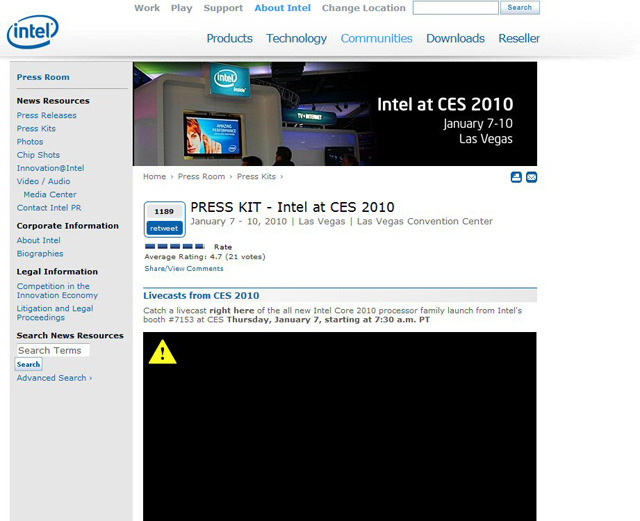Click the Intel logo
This screenshot has width=640, height=521.
point(33,31)
